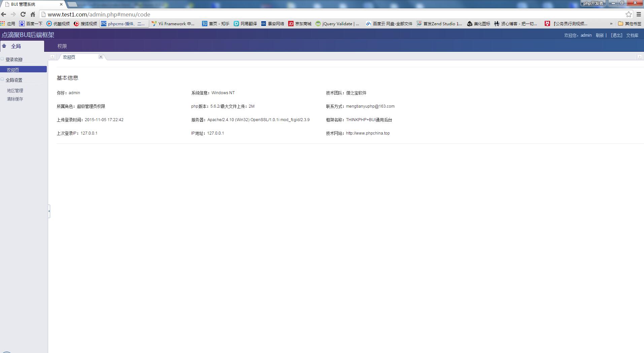Screen dimensions: 644x353
Task: Close the 欢迎页 tab with its X
Action: click(101, 57)
